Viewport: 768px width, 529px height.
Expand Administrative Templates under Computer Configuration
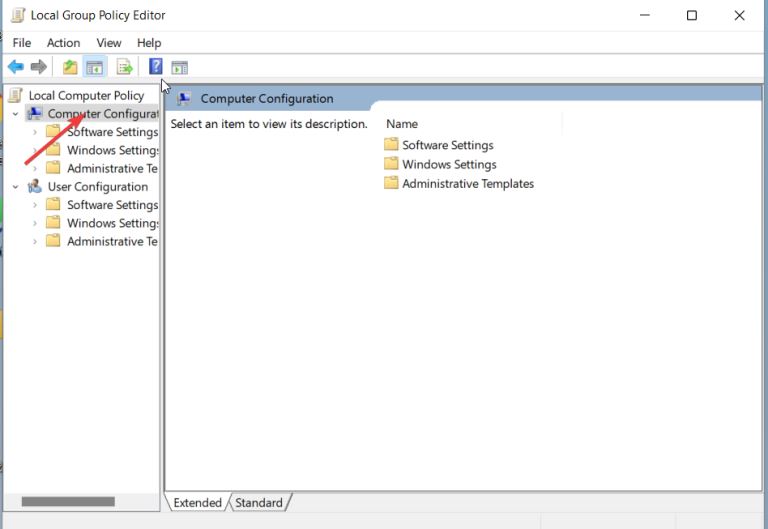[35, 168]
